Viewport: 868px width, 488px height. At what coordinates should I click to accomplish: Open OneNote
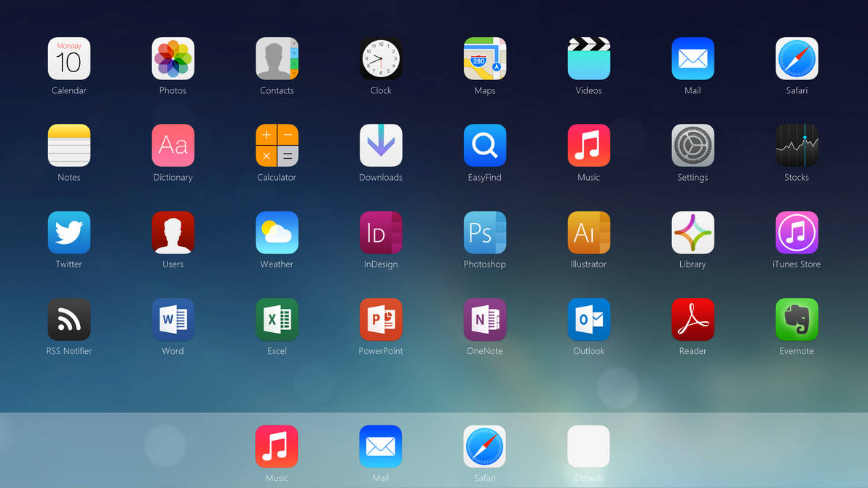coord(484,319)
